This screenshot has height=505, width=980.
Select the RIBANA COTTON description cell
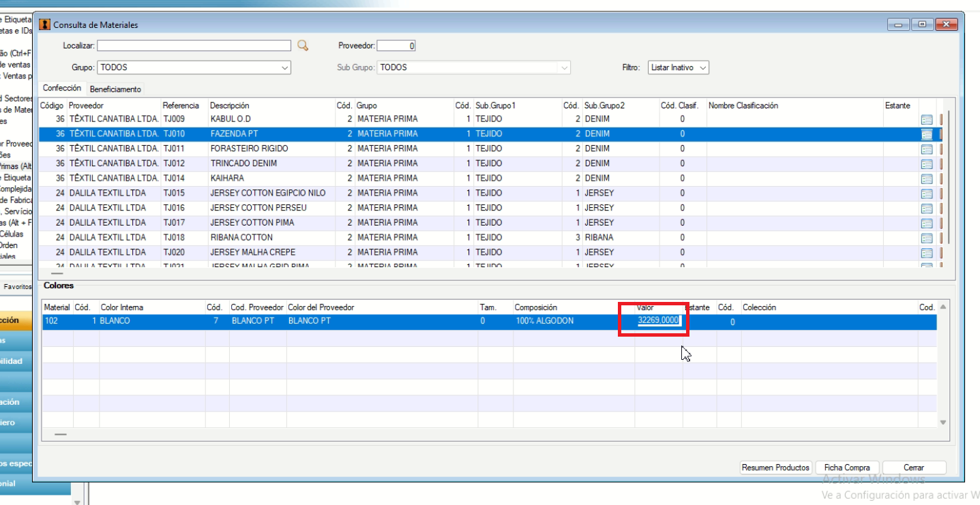[241, 238]
